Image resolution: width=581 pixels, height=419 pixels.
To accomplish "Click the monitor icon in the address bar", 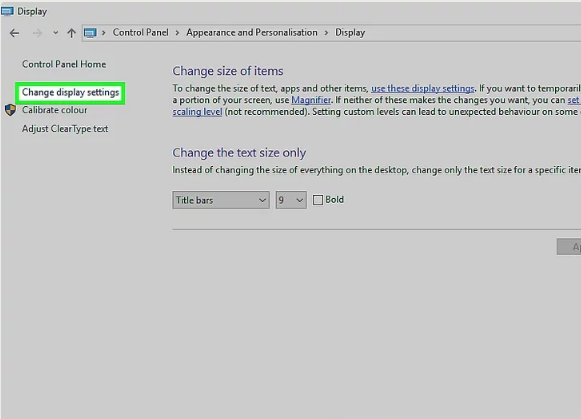I will (x=90, y=33).
